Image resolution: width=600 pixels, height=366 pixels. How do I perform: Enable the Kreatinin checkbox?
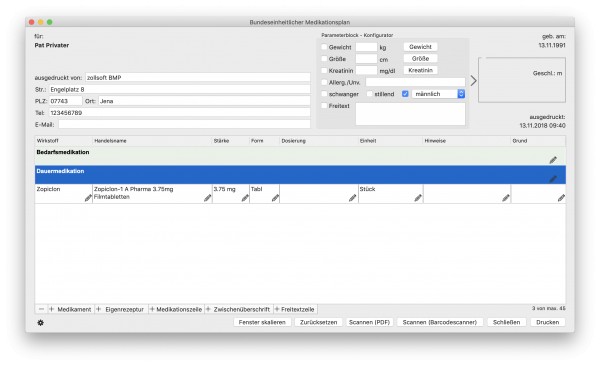(324, 70)
